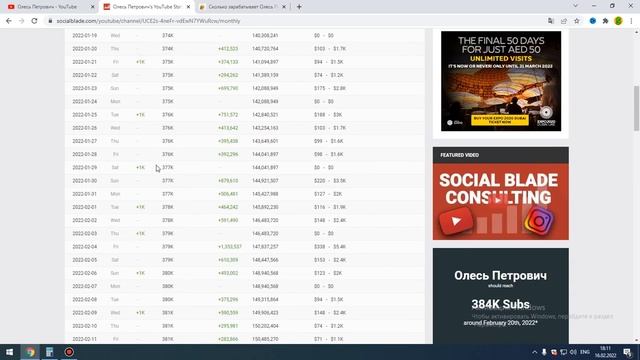
Task: Open a new browser tab
Action: (299, 7)
